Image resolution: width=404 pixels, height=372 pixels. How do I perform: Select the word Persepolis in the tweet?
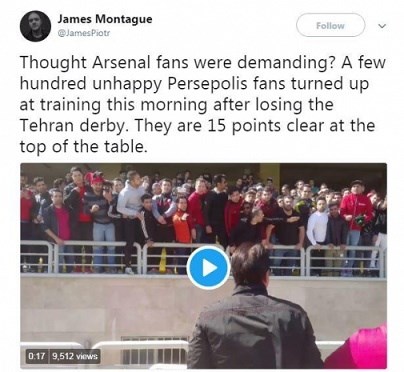pyautogui.click(x=207, y=84)
